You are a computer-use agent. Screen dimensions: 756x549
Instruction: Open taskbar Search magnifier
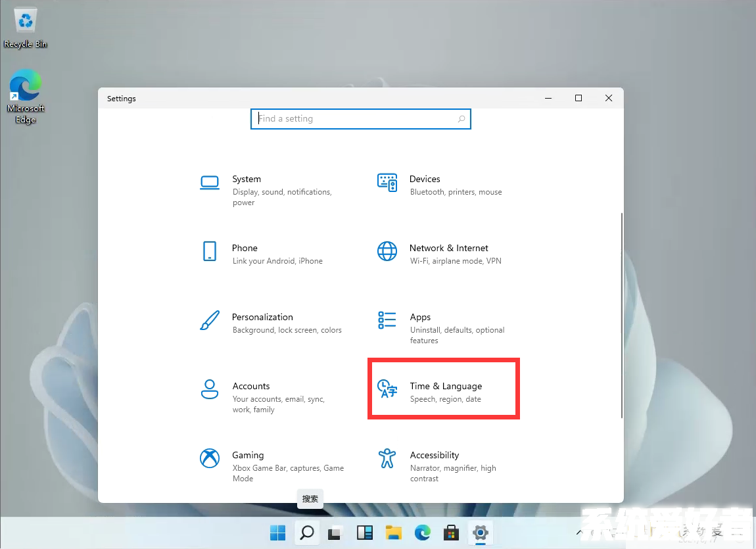point(306,533)
